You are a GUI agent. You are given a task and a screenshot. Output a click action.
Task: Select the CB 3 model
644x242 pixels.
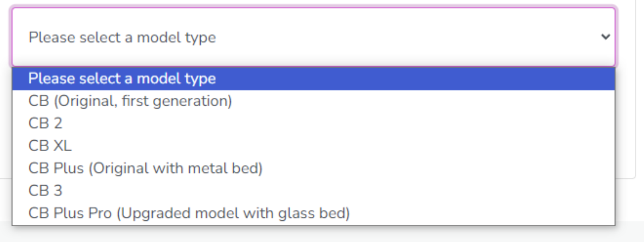pos(45,191)
